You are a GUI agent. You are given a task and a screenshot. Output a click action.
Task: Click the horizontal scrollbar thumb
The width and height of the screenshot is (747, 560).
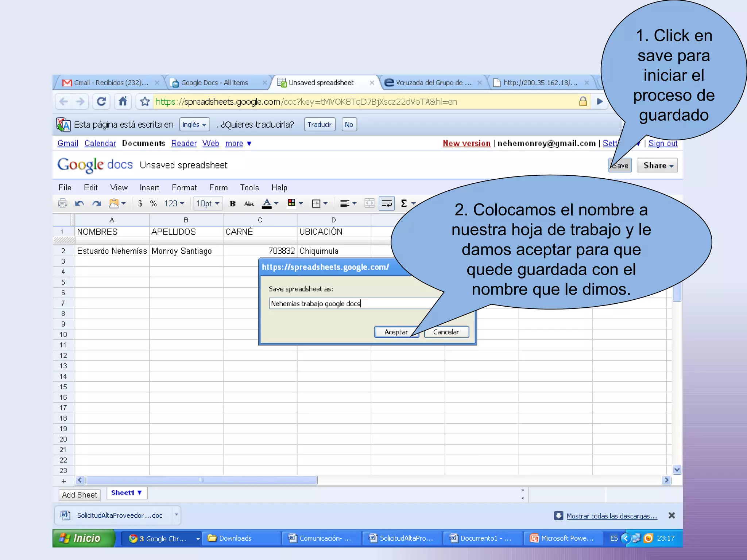201,480
